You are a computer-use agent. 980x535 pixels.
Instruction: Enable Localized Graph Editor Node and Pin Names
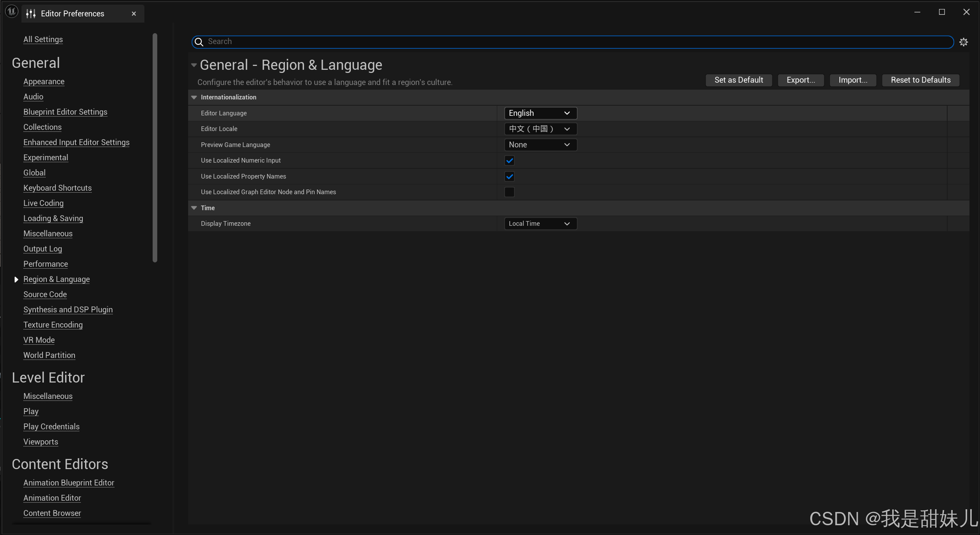pyautogui.click(x=509, y=192)
